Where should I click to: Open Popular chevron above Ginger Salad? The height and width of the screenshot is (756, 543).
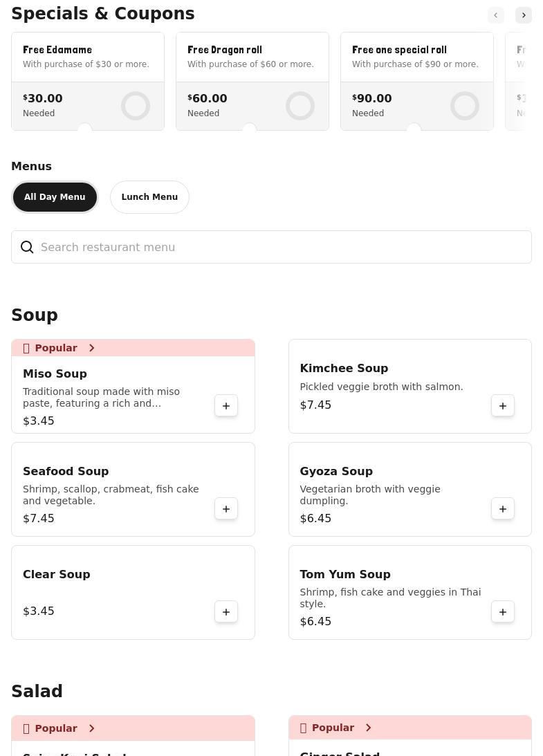(x=368, y=728)
